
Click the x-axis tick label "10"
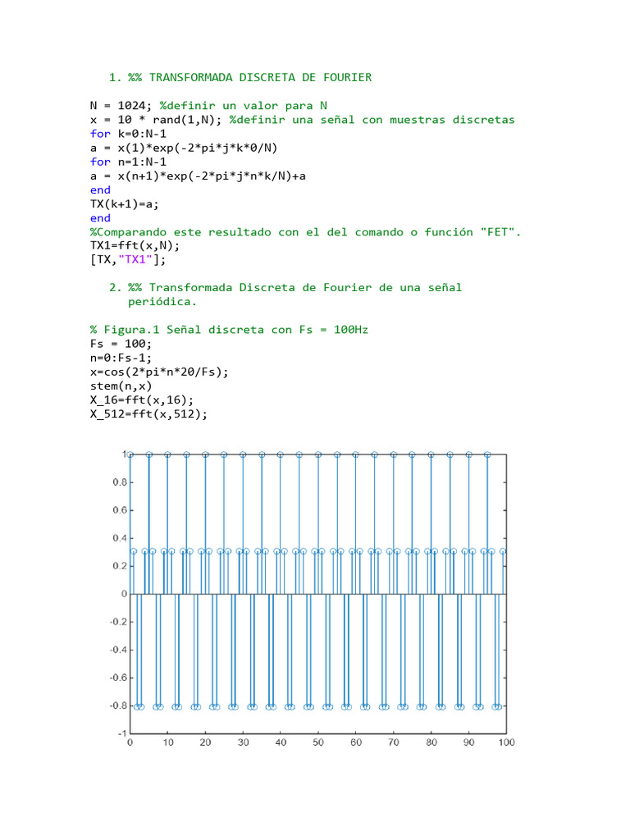[x=167, y=742]
